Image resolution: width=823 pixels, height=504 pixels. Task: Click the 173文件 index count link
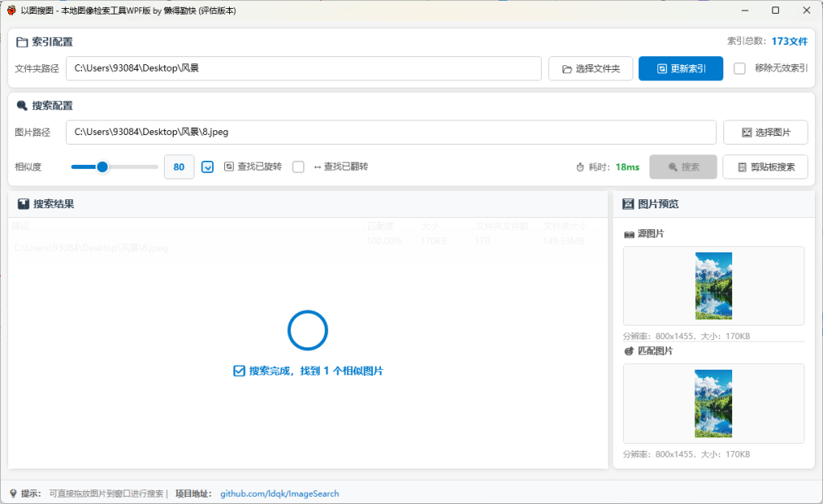click(x=789, y=41)
